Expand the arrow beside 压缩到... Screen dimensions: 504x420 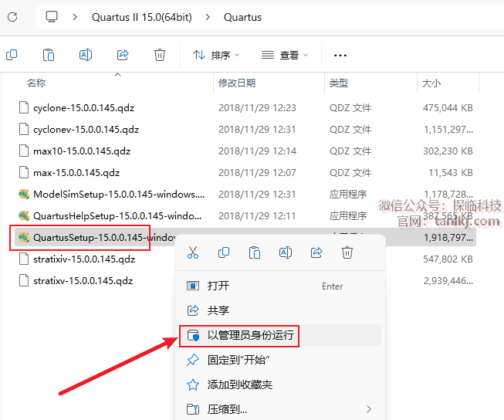tap(369, 409)
